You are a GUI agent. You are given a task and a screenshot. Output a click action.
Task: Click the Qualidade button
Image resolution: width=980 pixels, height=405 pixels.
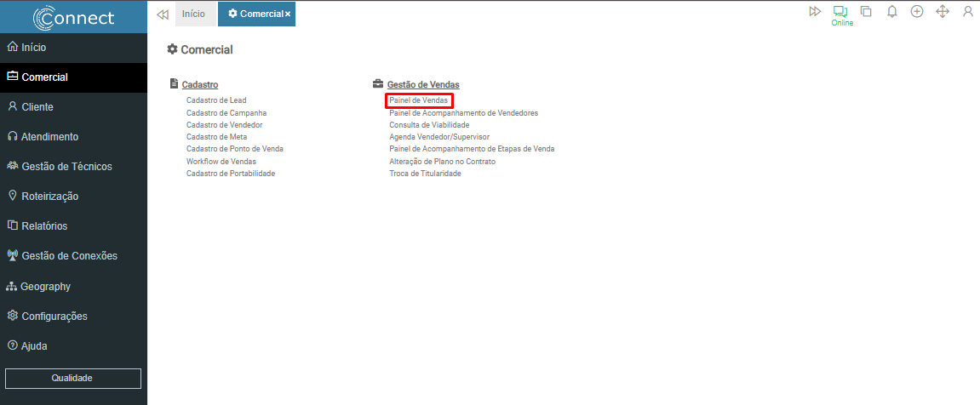[72, 378]
